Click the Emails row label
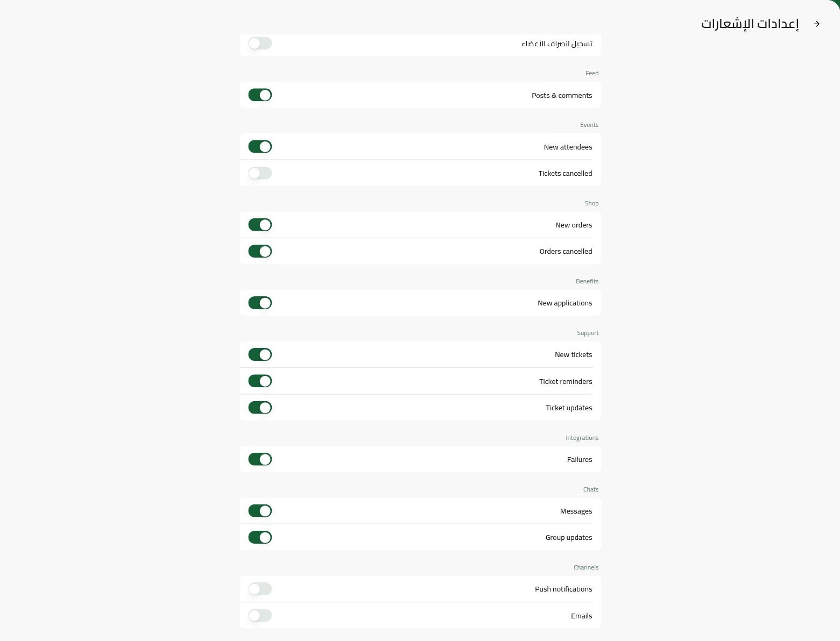840x641 pixels. click(581, 616)
